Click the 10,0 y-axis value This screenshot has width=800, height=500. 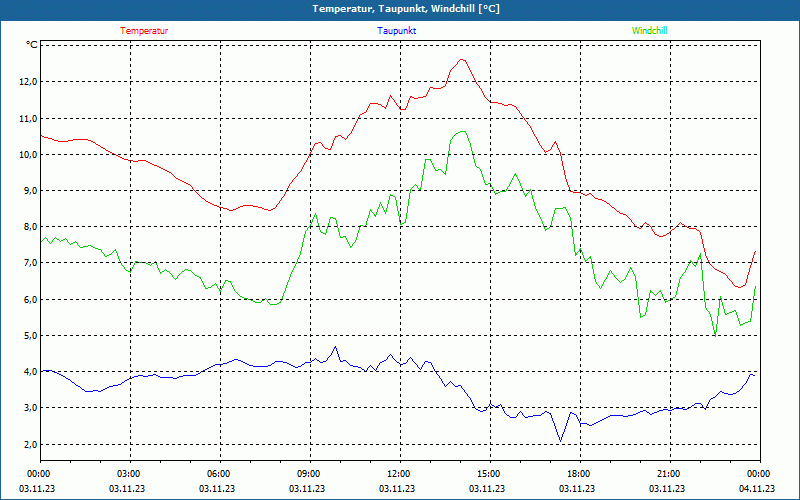(x=29, y=154)
